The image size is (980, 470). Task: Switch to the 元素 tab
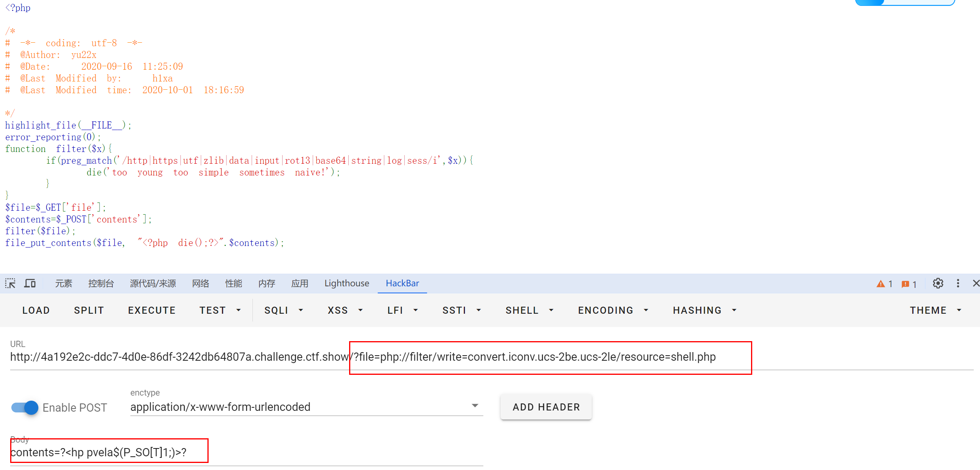63,283
